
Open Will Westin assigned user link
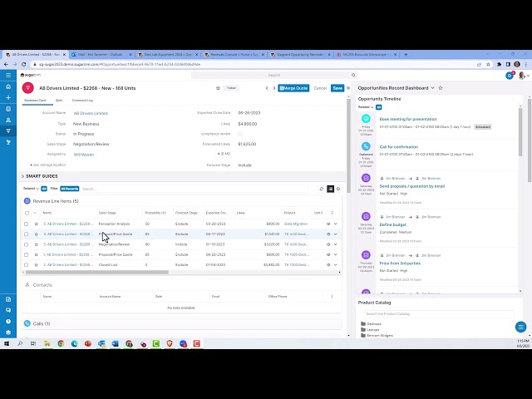pos(84,155)
